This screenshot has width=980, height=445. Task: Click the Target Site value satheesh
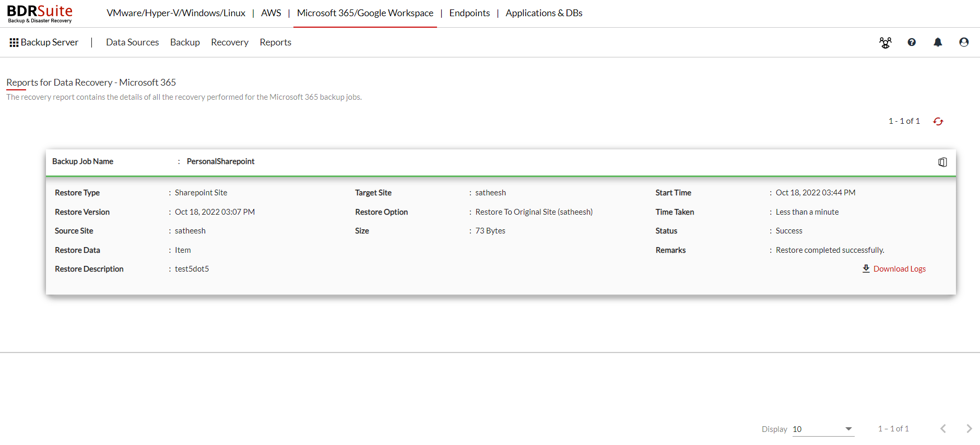(491, 193)
